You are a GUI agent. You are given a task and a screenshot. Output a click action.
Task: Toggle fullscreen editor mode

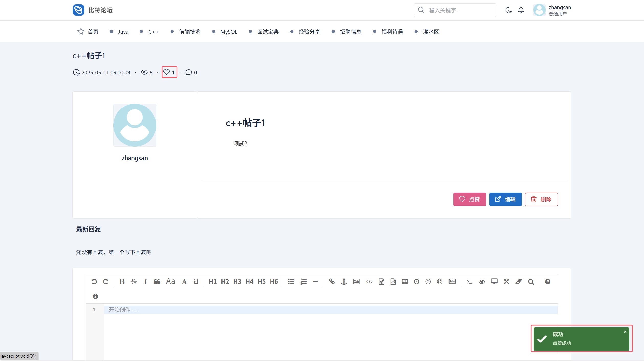coord(506,281)
